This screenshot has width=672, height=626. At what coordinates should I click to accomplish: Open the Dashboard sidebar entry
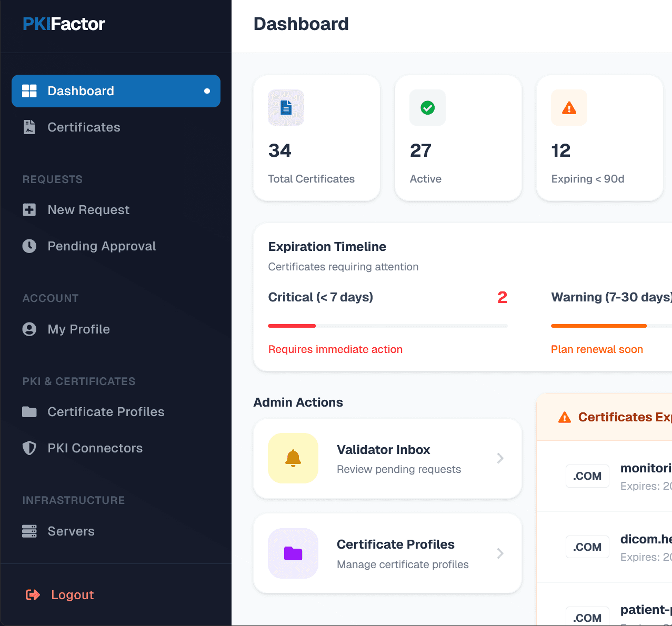coord(81,90)
